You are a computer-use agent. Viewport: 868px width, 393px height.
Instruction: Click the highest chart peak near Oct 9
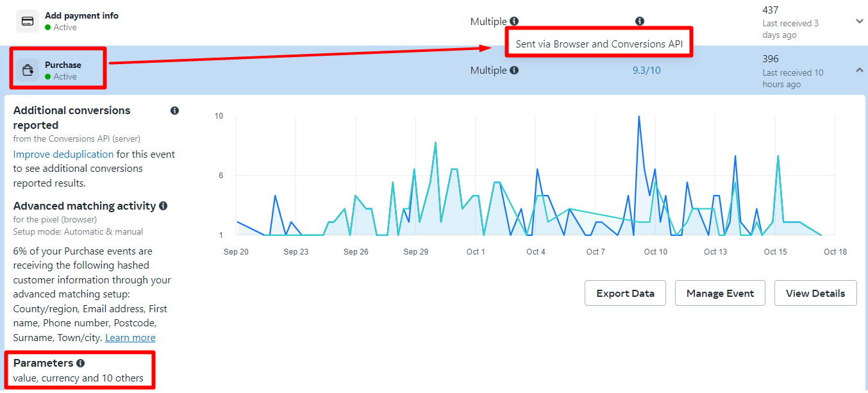[x=638, y=117]
